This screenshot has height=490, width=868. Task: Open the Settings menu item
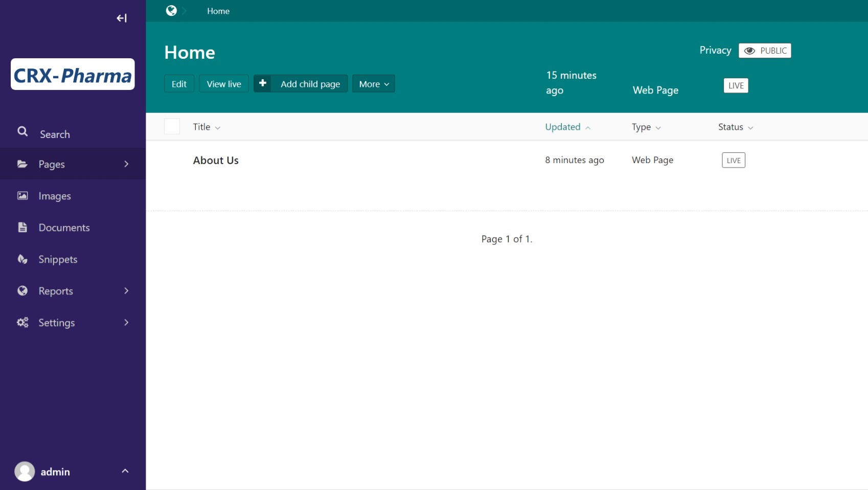coord(57,322)
